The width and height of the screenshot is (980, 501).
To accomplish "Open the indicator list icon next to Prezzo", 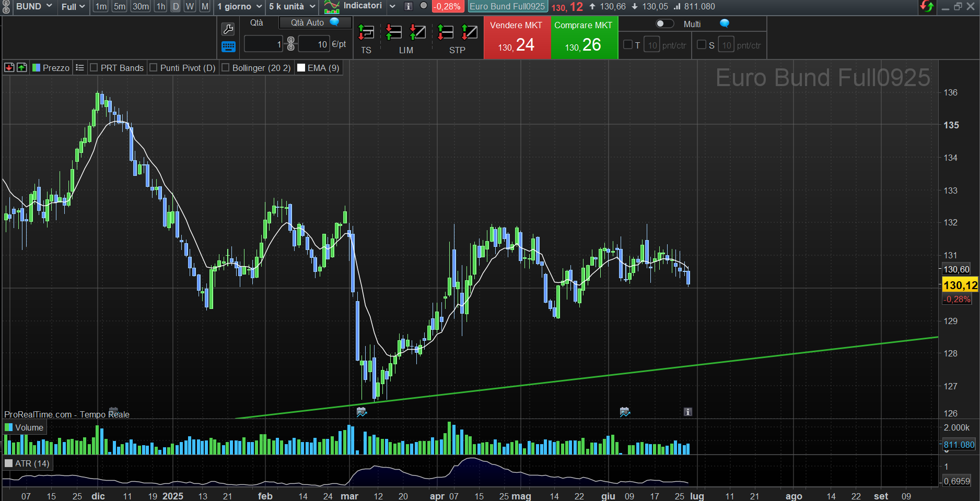I will pyautogui.click(x=79, y=67).
